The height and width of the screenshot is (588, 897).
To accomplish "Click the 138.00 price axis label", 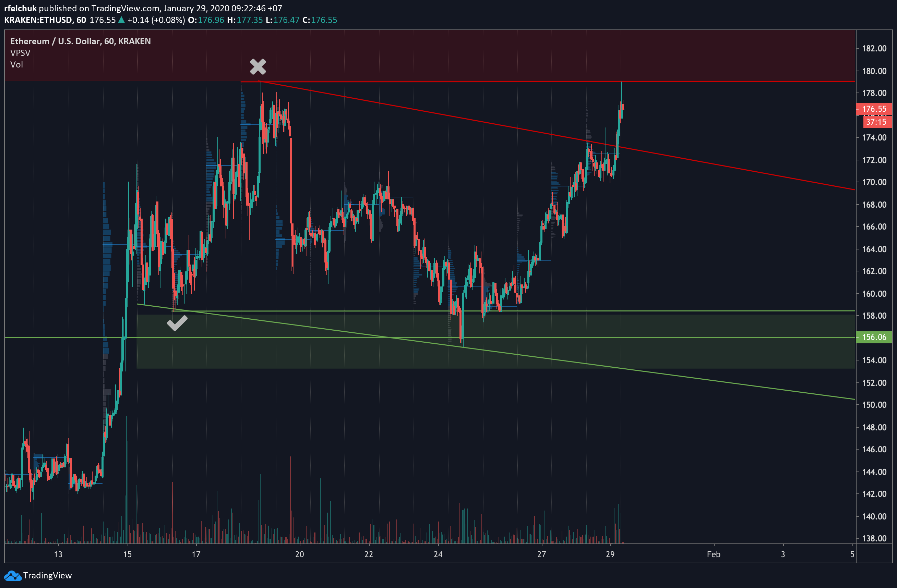I will [x=874, y=538].
